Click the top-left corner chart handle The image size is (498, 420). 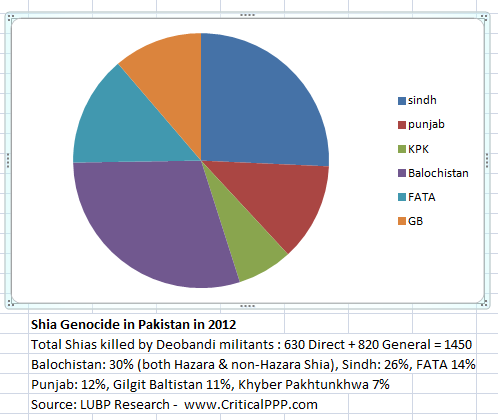(x=10, y=18)
